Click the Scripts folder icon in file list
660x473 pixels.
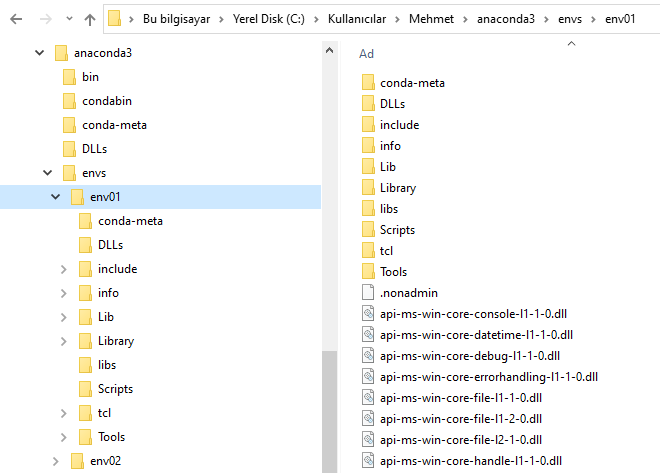(368, 230)
